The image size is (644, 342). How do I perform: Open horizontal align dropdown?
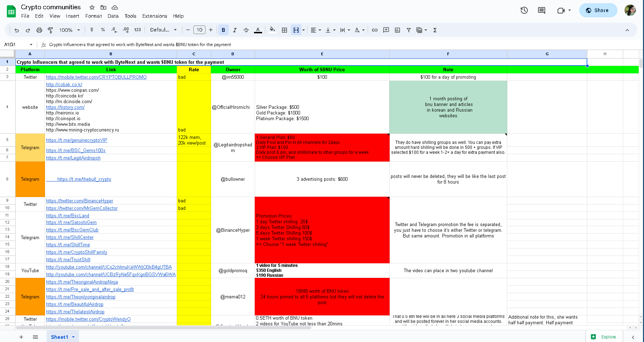click(316, 30)
